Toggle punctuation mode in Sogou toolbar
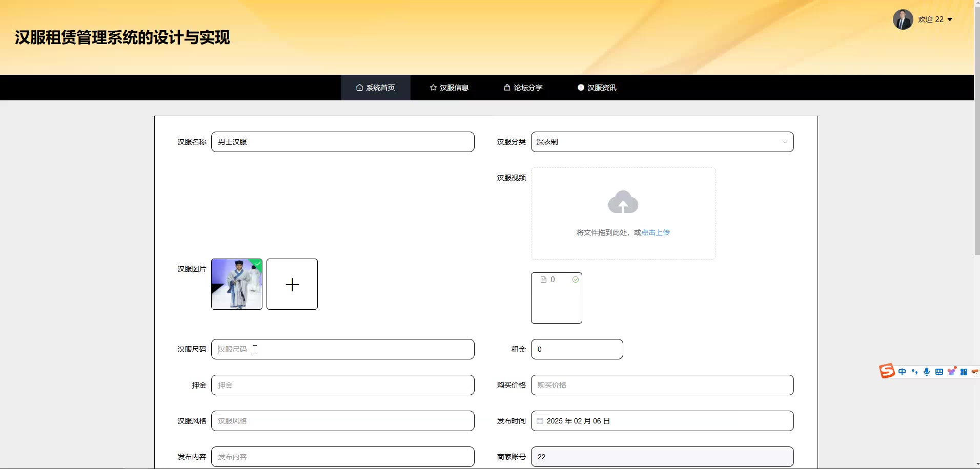The width and height of the screenshot is (980, 469). click(x=914, y=372)
